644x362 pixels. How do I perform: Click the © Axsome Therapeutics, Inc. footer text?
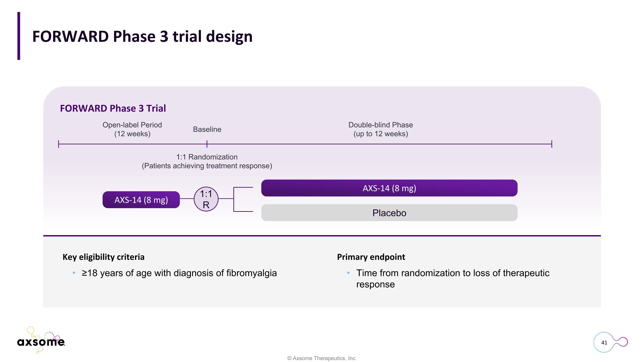point(322,358)
